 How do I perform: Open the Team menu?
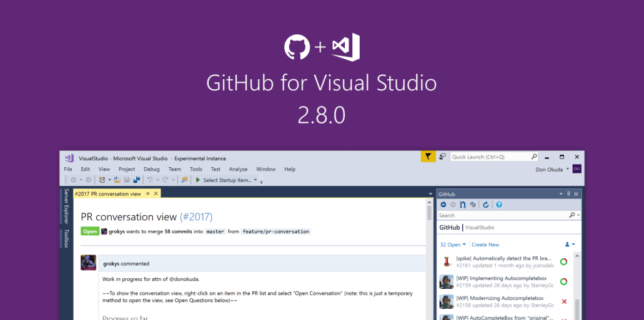click(x=174, y=169)
